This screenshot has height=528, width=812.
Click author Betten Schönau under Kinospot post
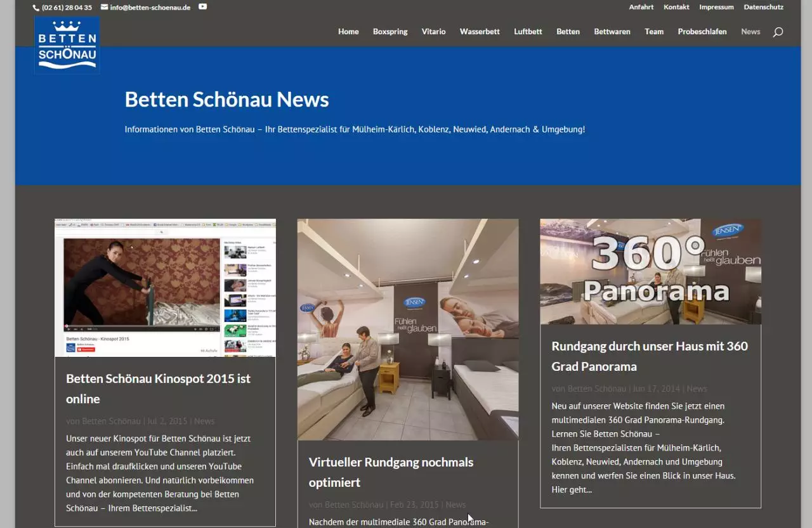point(111,421)
